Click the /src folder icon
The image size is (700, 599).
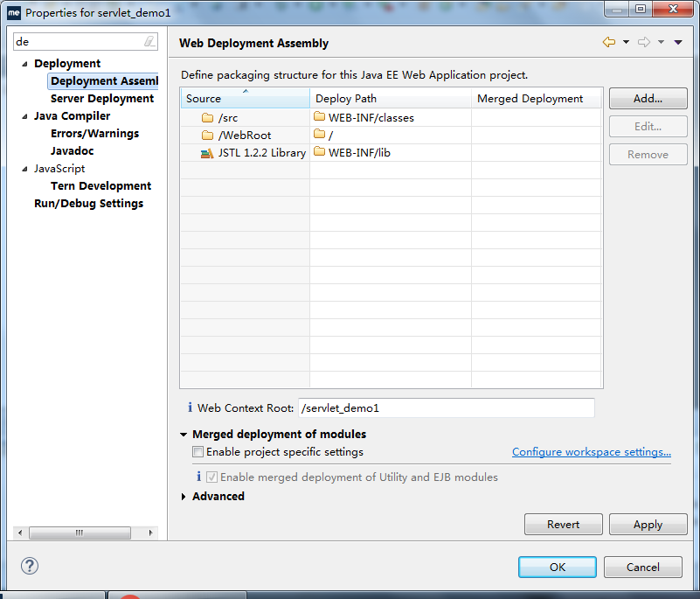coord(208,118)
